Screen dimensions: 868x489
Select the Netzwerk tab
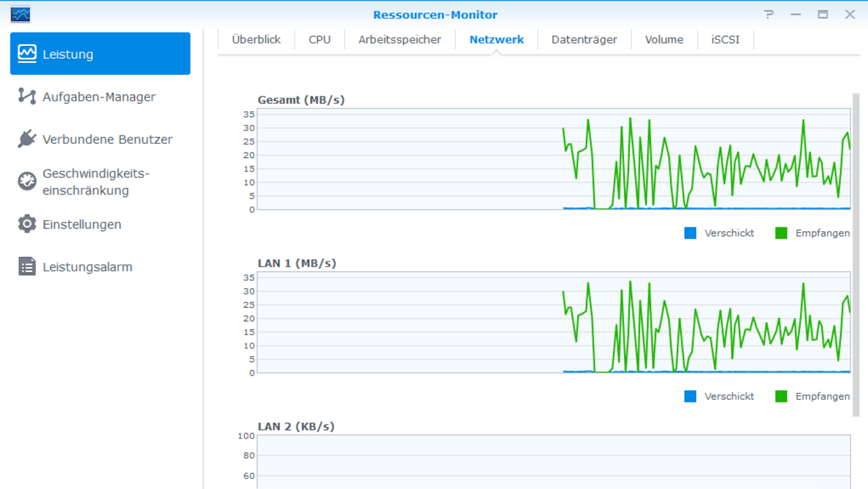(x=496, y=39)
